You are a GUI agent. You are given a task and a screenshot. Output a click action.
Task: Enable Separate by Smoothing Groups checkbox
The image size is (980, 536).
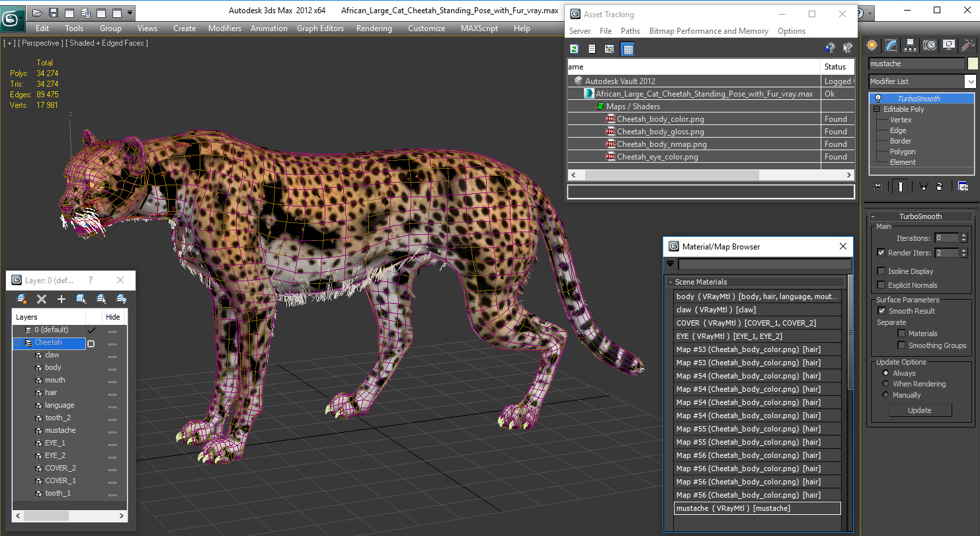tap(901, 345)
